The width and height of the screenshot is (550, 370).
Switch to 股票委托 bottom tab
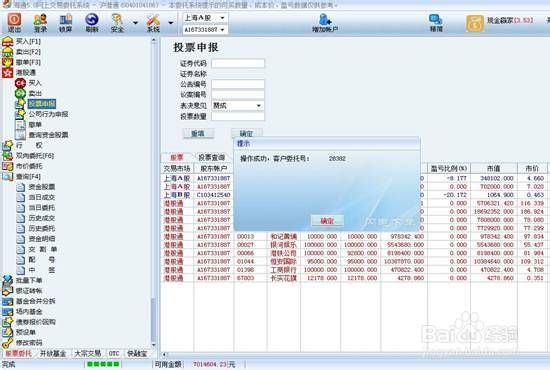[18, 354]
